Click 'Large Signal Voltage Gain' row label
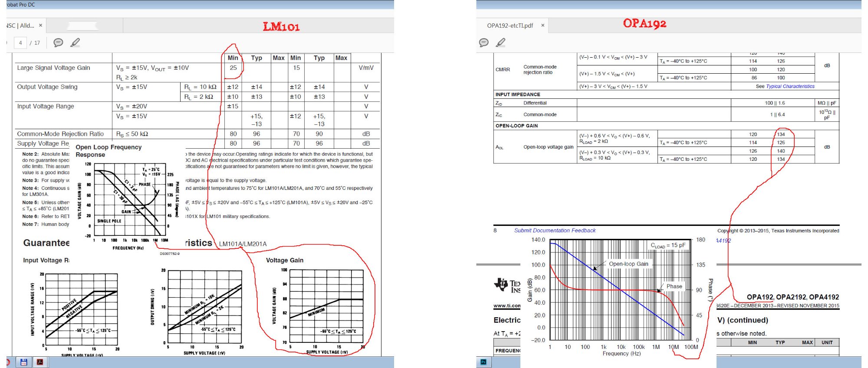Image resolution: width=868 pixels, height=368 pixels. tap(53, 68)
